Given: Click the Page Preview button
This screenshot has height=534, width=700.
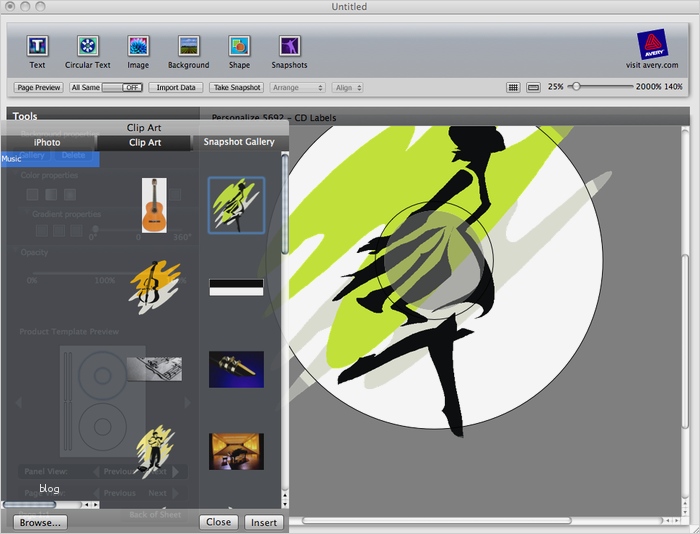Looking at the screenshot, I should click(39, 88).
